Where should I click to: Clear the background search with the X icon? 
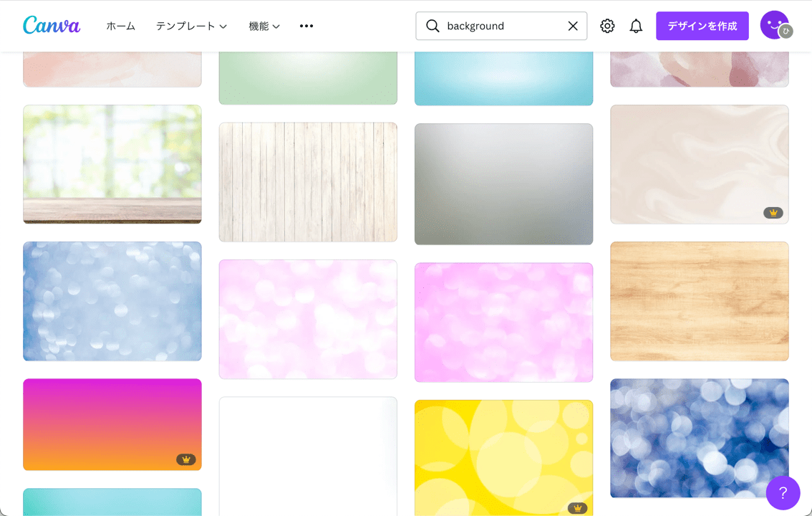pos(572,25)
